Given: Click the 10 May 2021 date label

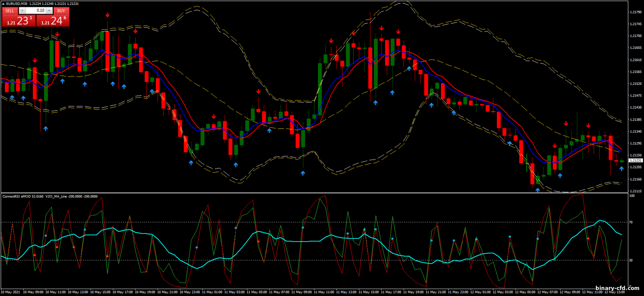Looking at the screenshot, I should point(10,292).
